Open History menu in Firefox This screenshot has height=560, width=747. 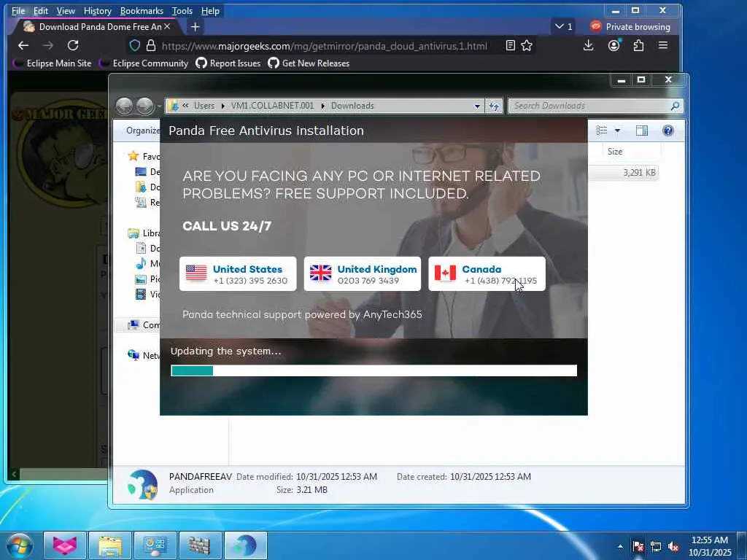(97, 10)
